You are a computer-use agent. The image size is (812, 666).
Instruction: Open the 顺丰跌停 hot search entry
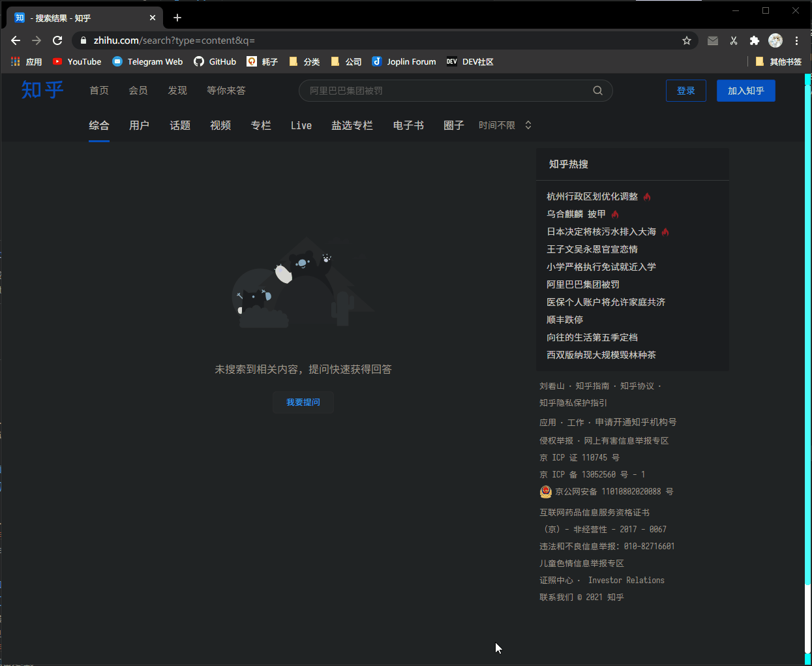565,320
